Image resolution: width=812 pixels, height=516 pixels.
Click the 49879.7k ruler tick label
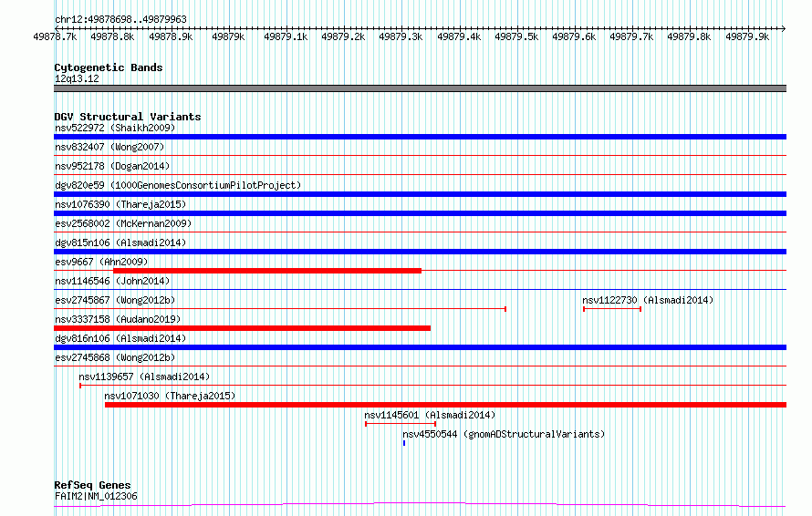(x=631, y=36)
